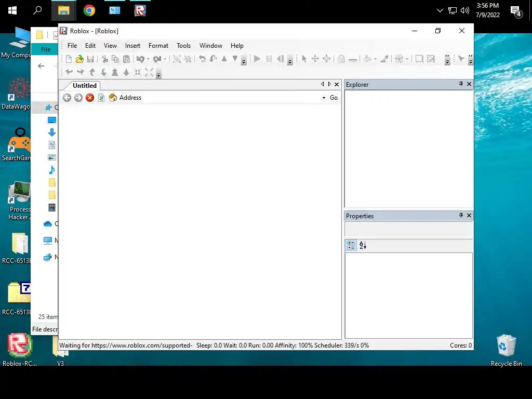Close the Explorer panel
532x399 pixels.
[x=469, y=84]
